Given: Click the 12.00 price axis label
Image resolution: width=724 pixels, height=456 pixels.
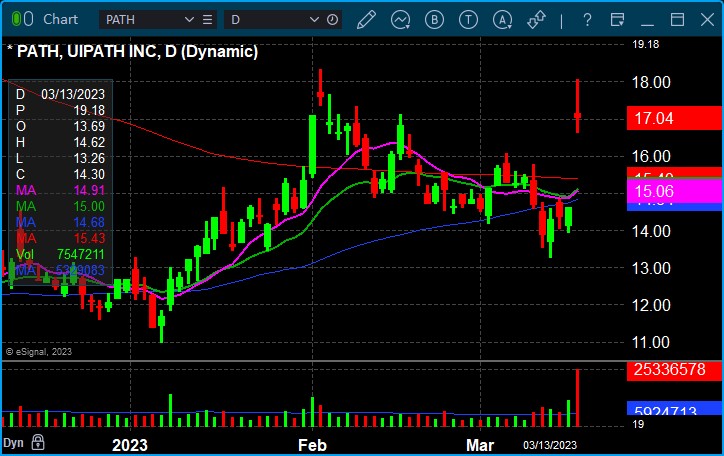Looking at the screenshot, I should pyautogui.click(x=651, y=305).
